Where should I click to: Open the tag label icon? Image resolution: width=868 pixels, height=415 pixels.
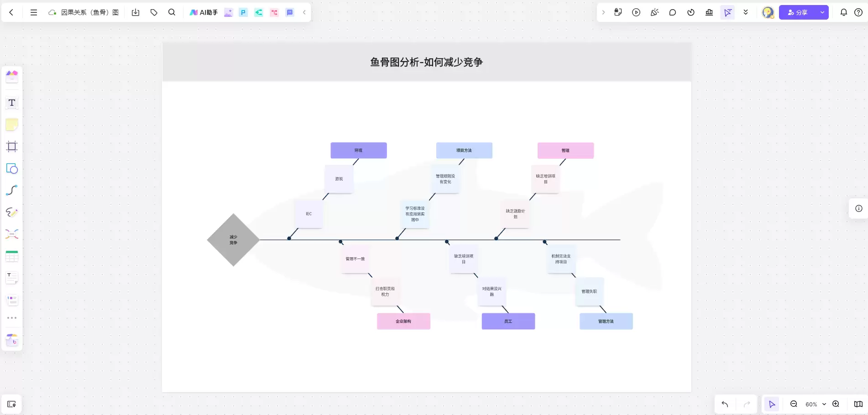coord(154,12)
